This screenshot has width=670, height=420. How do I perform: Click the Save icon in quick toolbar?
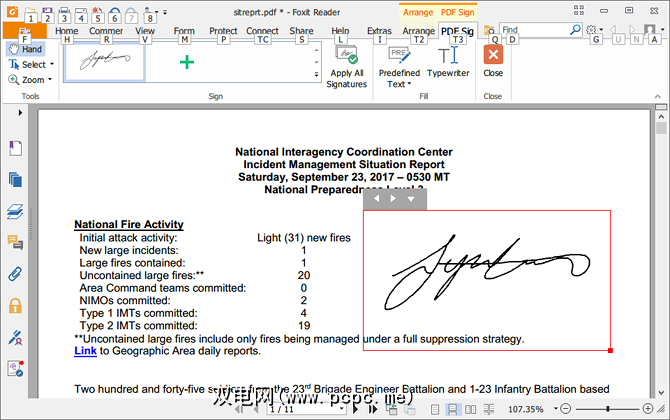(47, 13)
